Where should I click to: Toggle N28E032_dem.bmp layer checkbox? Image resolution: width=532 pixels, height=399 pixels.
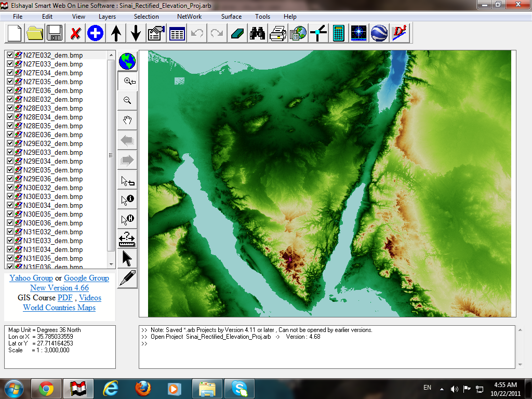coord(10,99)
